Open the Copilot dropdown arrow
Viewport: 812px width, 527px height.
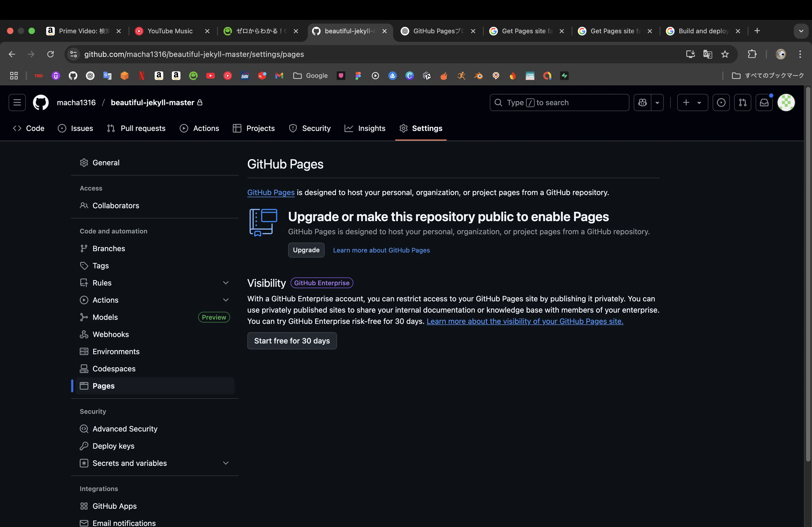point(657,103)
